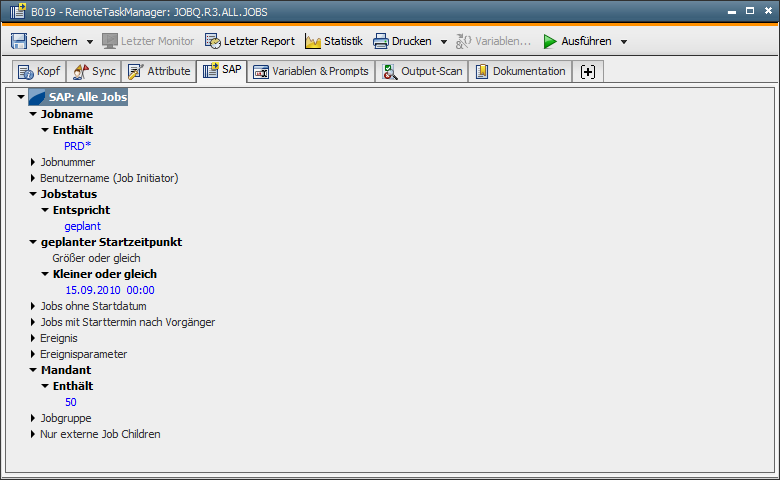Open Letzter Report via its icon
Viewport: 780px width, 480px height.
click(x=213, y=41)
